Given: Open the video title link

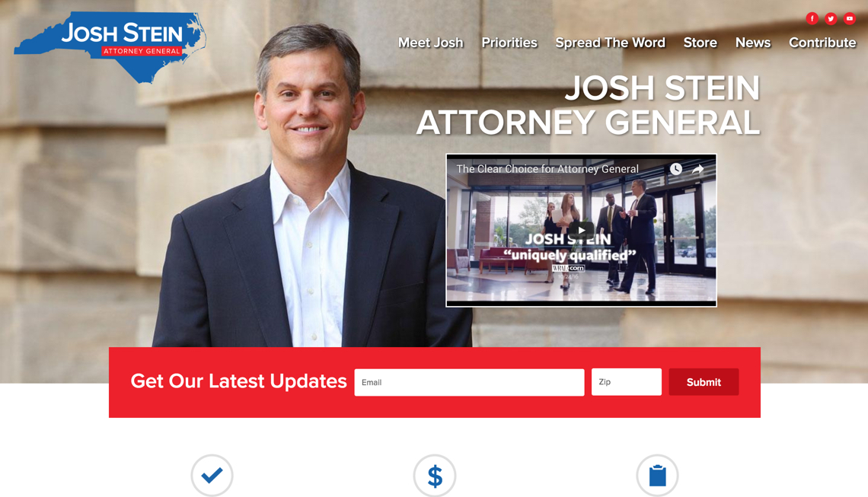Looking at the screenshot, I should (x=547, y=169).
